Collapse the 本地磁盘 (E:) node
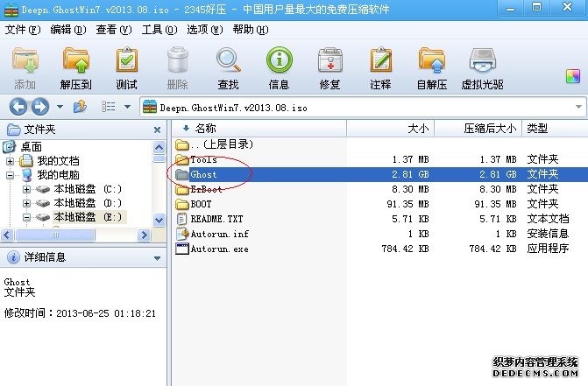Image resolution: width=588 pixels, height=386 pixels. click(x=26, y=217)
